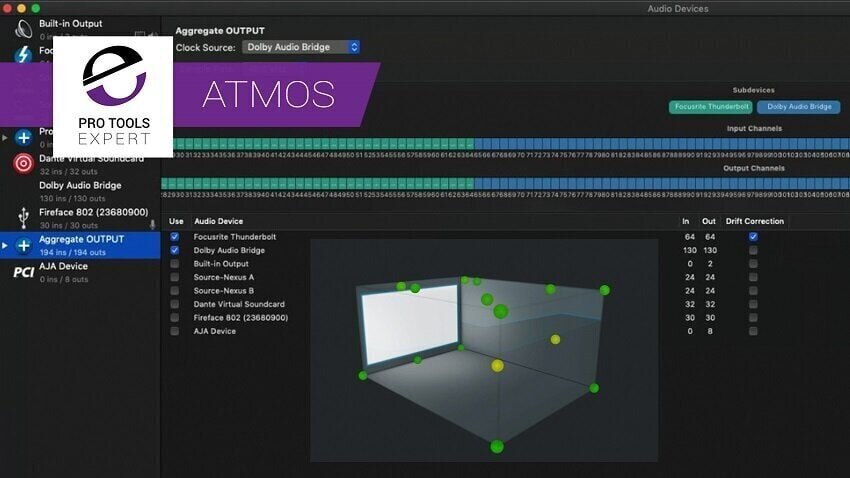The height and width of the screenshot is (478, 850).
Task: Enable Drift Correction for Built-in Output
Action: pyautogui.click(x=753, y=264)
